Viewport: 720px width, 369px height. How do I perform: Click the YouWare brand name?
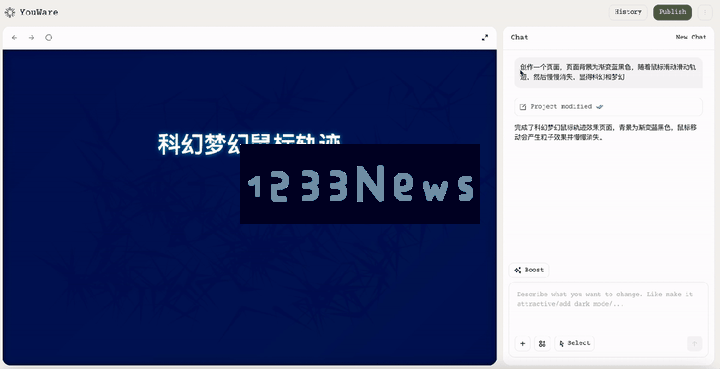tap(39, 12)
